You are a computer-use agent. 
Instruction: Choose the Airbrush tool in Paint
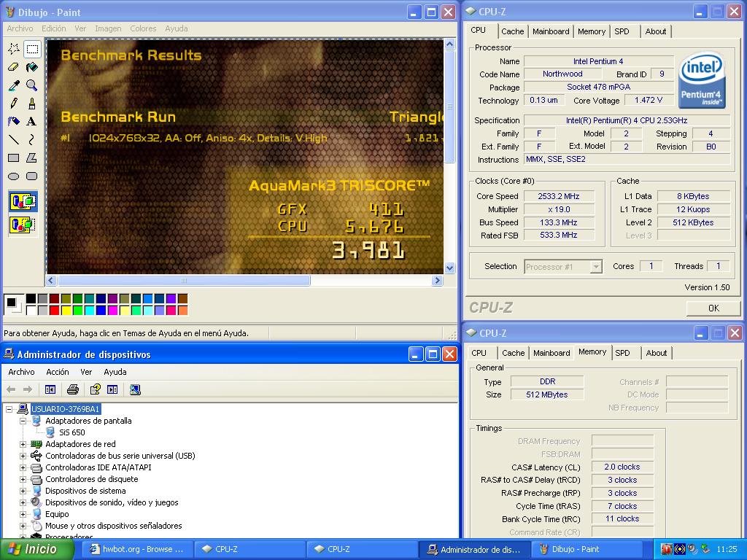click(x=14, y=121)
